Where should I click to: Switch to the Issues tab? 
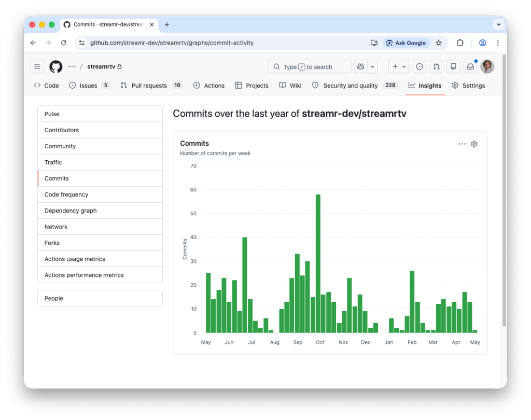point(89,86)
